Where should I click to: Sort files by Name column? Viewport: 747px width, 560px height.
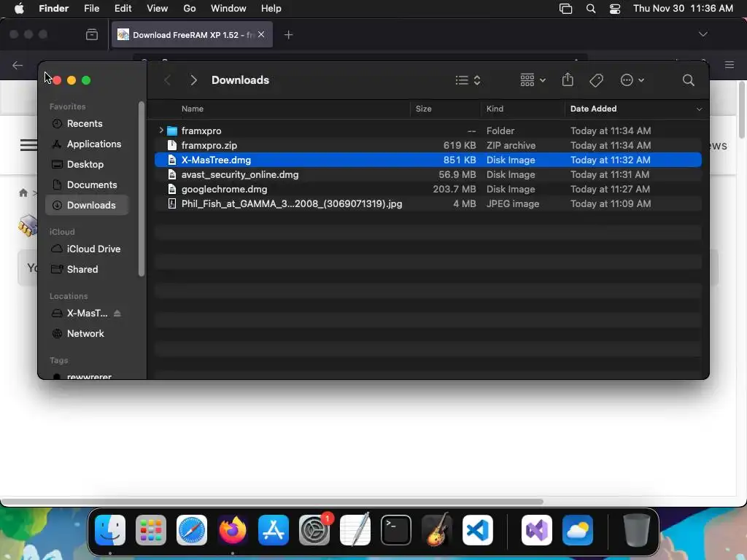(x=192, y=109)
